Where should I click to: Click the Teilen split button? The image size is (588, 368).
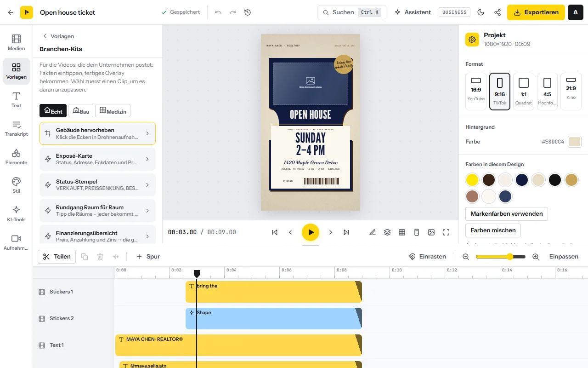pyautogui.click(x=57, y=257)
